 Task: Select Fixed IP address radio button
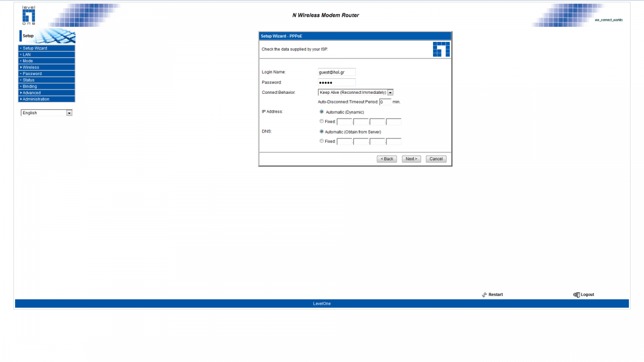321,122
